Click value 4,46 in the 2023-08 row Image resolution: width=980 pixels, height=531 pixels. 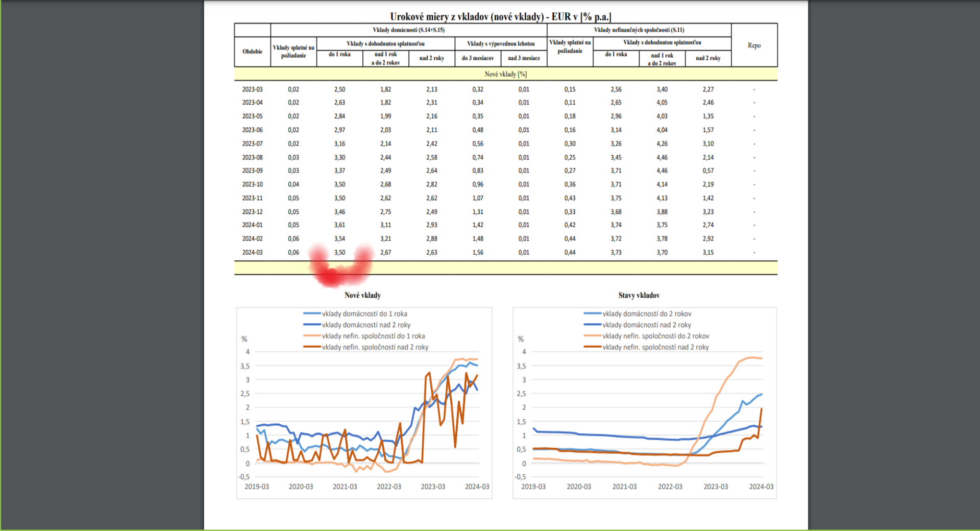pyautogui.click(x=662, y=157)
